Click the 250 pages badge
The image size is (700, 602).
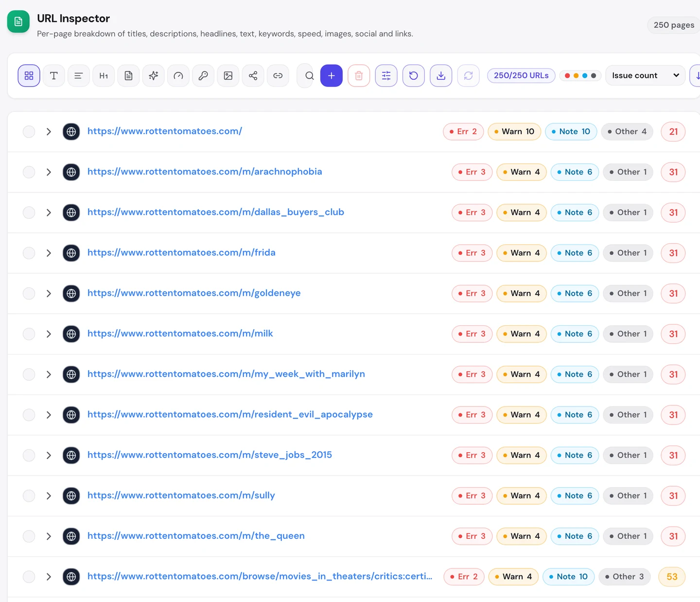click(x=674, y=25)
